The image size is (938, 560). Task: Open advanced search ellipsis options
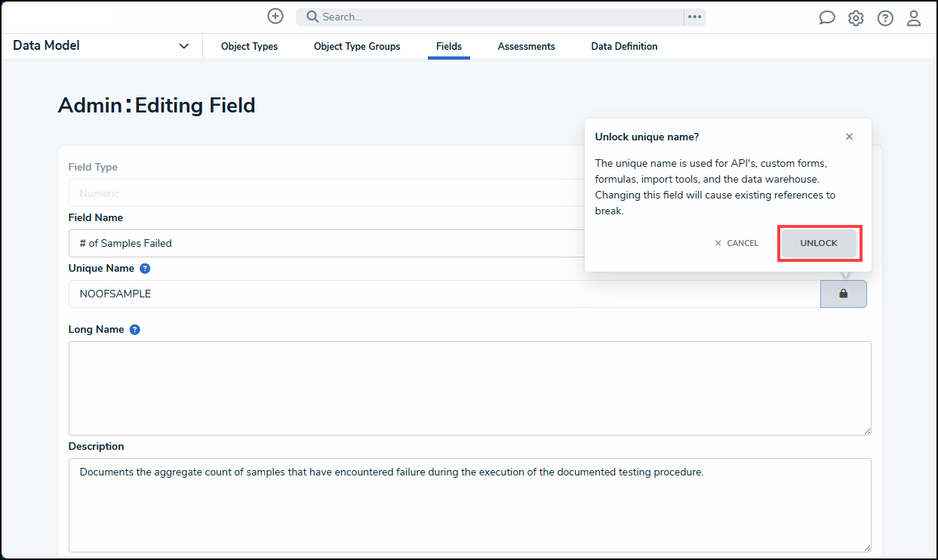694,17
